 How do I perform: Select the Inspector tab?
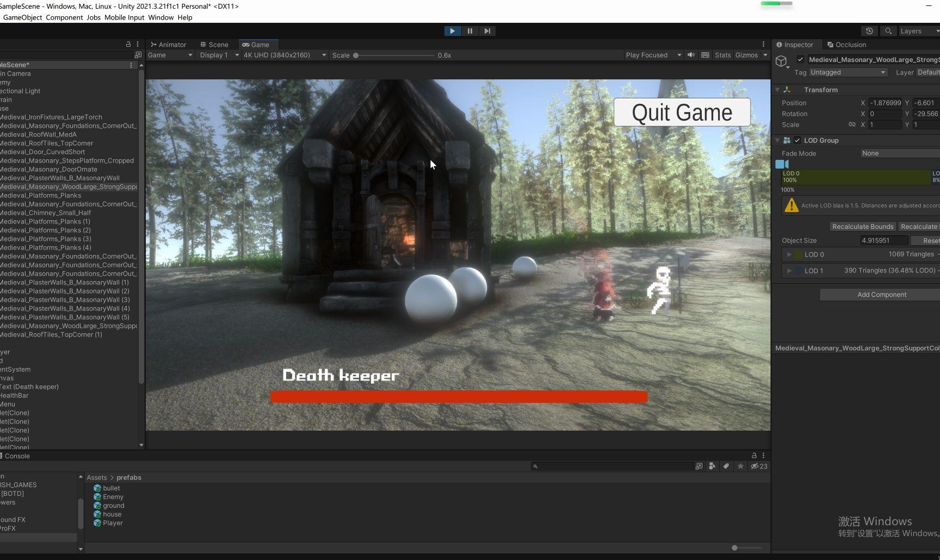794,45
